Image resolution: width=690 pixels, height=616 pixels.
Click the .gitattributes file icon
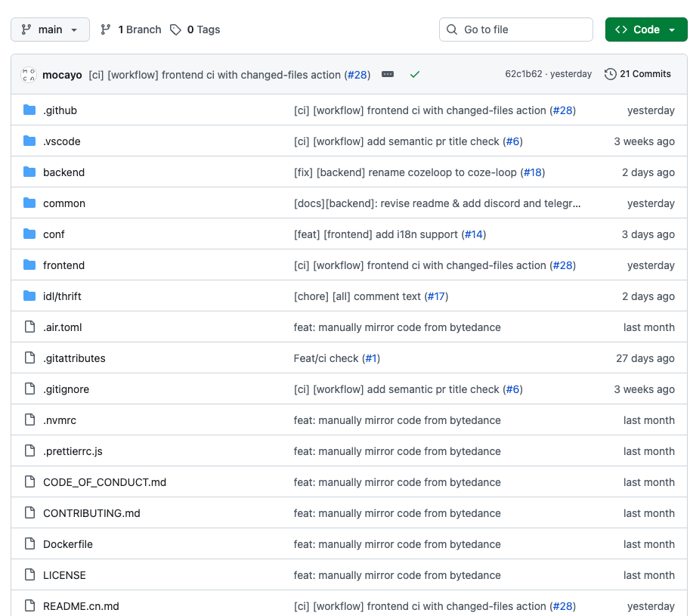point(29,358)
